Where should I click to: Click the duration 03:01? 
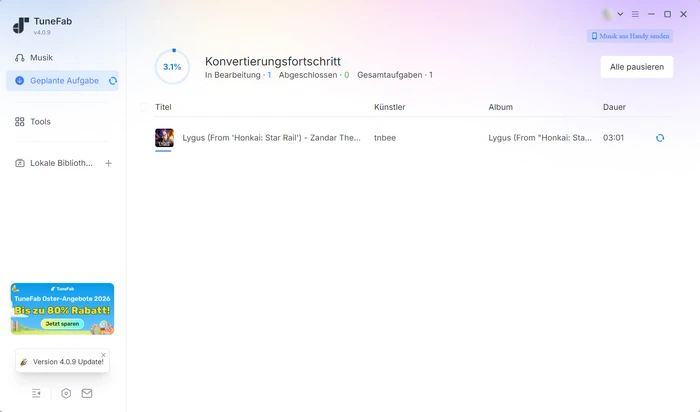pyautogui.click(x=613, y=137)
